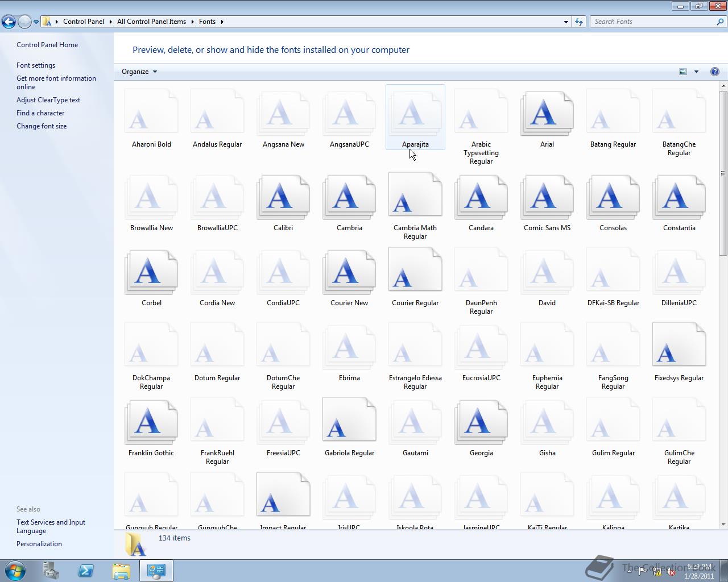This screenshot has width=728, height=582.
Task: Open recent pages dropdown arrow
Action: coord(36,22)
